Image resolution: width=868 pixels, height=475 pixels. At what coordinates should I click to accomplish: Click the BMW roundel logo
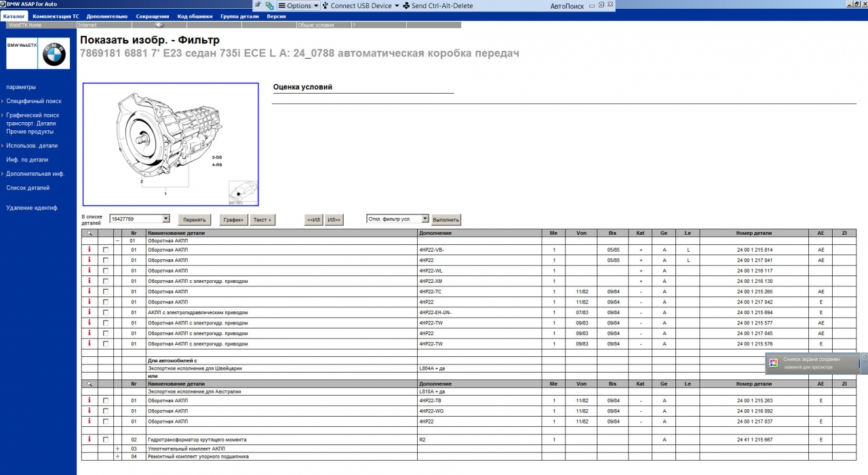[x=54, y=54]
